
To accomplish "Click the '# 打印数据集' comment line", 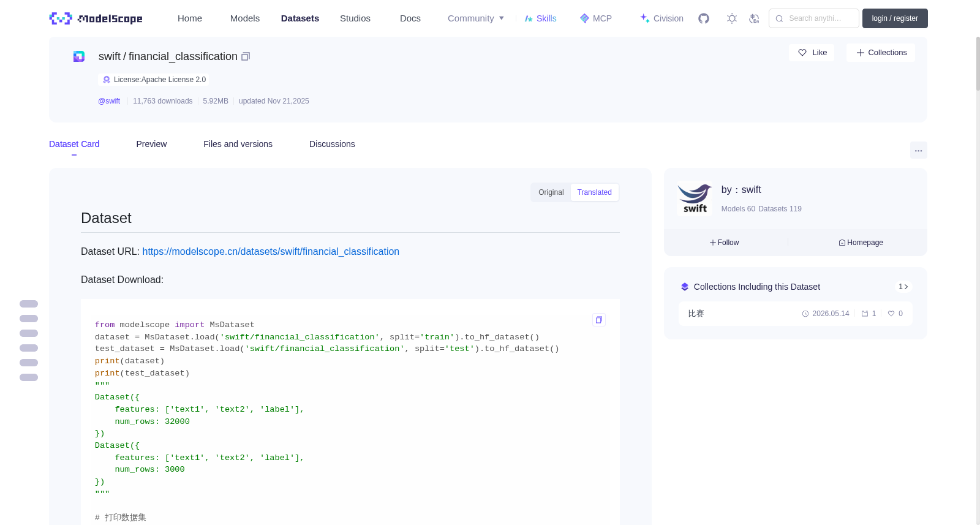I will tap(121, 518).
